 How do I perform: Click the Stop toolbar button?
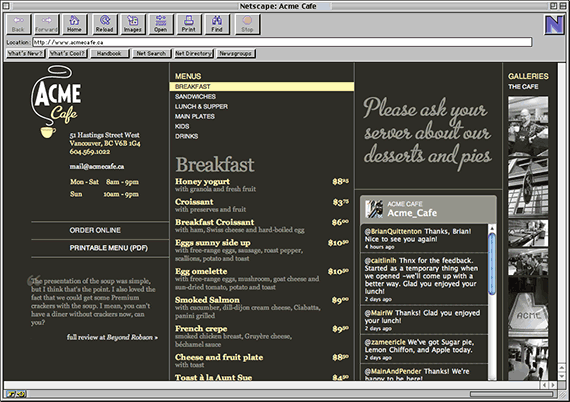coord(247,24)
